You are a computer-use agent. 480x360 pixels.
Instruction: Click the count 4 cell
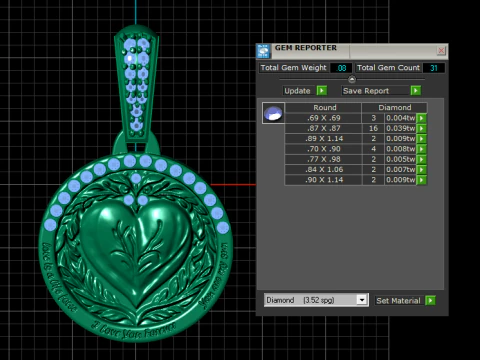pyautogui.click(x=373, y=149)
